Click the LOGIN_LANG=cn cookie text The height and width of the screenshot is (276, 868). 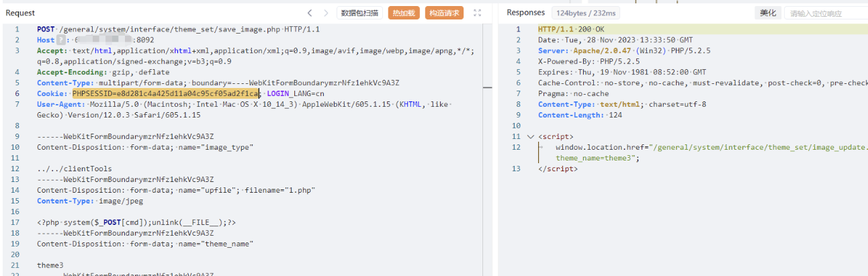coord(296,93)
